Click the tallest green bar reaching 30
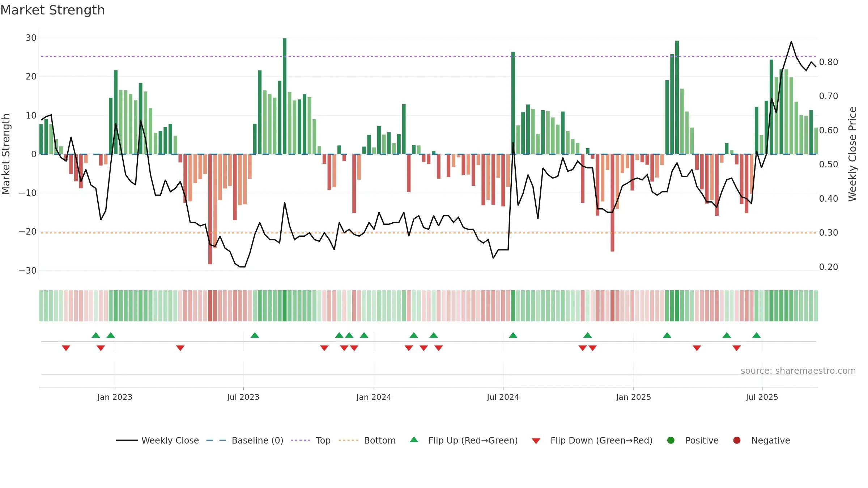868x488 pixels. pyautogui.click(x=285, y=96)
